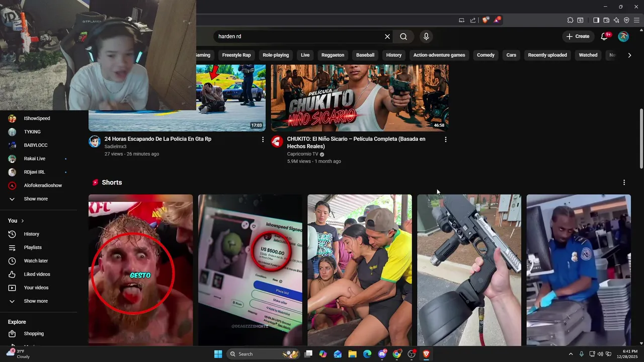Click the page vertical scrollbar
This screenshot has width=644, height=362.
tap(641, 138)
